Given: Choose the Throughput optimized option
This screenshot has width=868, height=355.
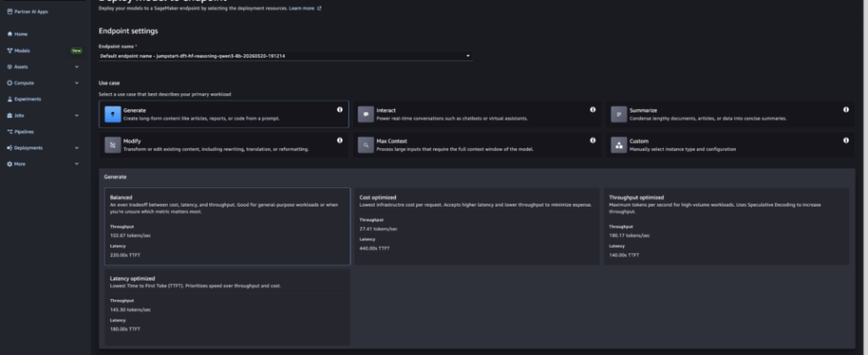Looking at the screenshot, I should coord(728,225).
